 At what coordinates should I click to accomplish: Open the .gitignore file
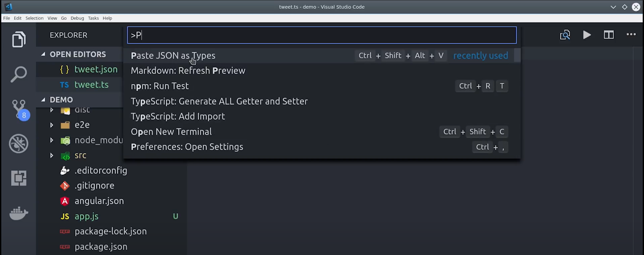[94, 185]
